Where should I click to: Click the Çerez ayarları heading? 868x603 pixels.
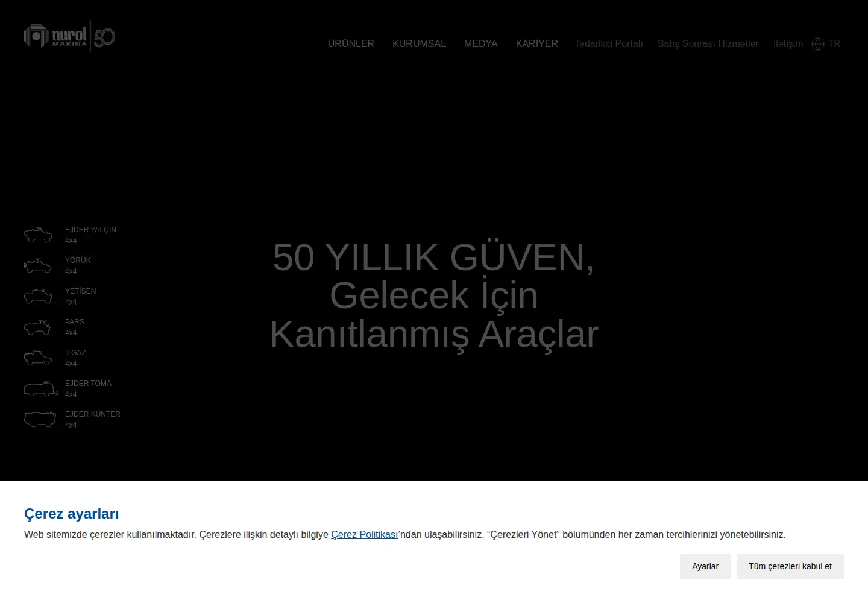[x=71, y=514]
